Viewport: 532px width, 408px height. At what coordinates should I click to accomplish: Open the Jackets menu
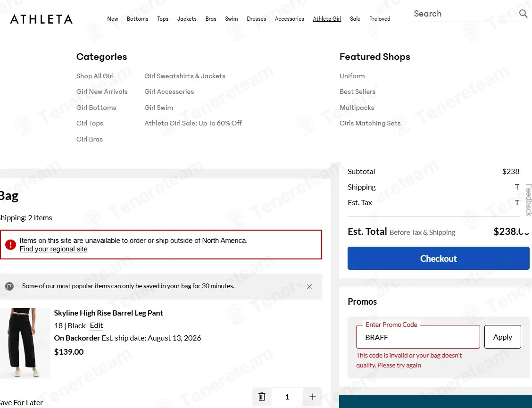click(187, 19)
